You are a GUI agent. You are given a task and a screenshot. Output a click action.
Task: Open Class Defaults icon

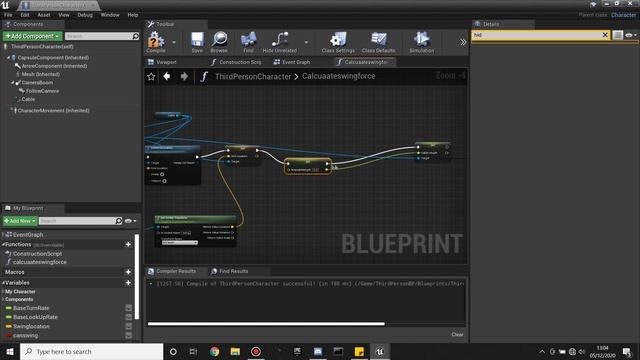378,42
